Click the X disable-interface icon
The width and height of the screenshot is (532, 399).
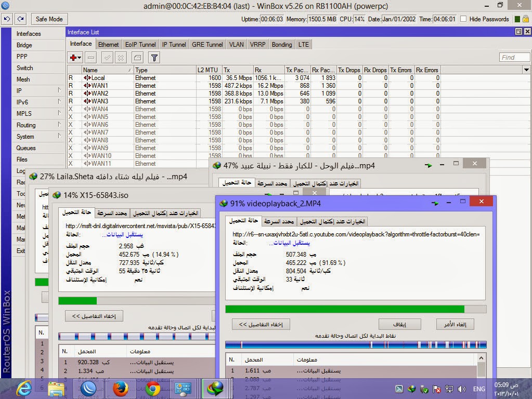click(x=121, y=58)
